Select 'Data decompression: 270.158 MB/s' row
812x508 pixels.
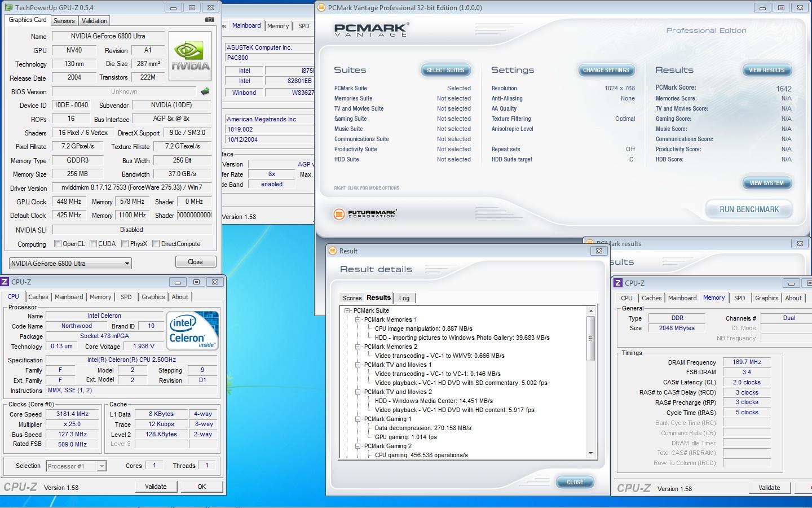coord(423,428)
